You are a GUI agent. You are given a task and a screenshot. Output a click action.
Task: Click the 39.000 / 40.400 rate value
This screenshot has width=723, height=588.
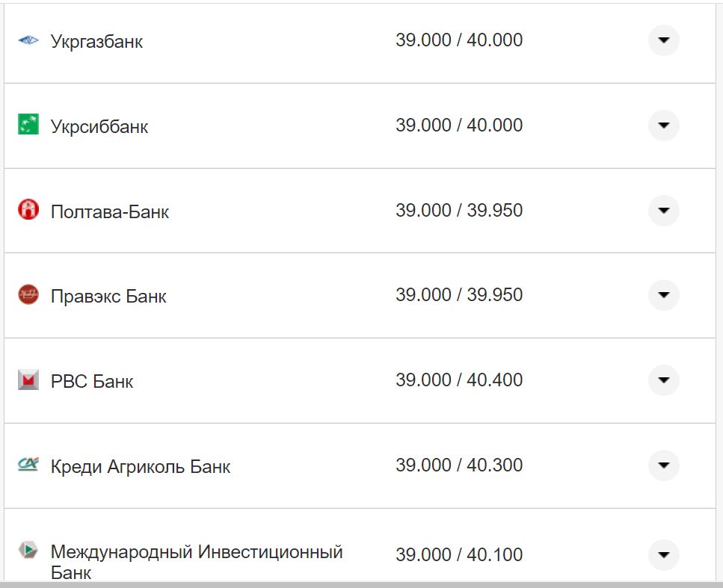(460, 380)
